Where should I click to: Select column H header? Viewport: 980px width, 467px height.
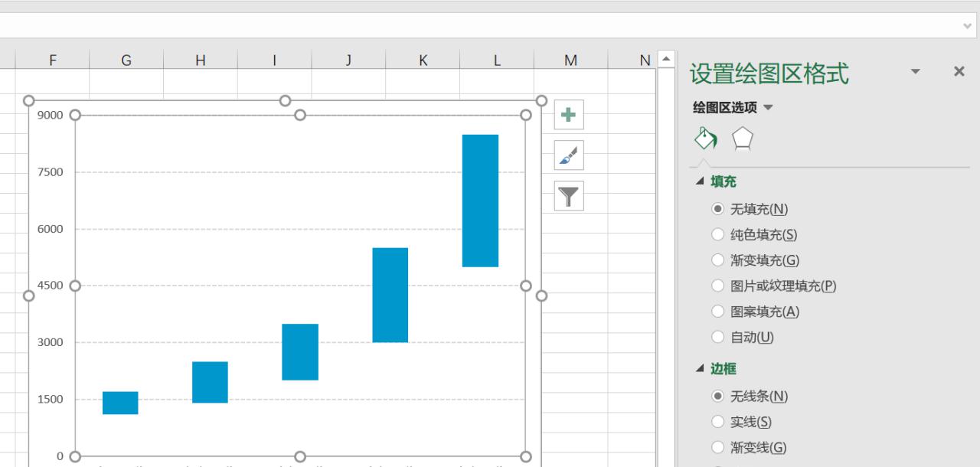[201, 60]
